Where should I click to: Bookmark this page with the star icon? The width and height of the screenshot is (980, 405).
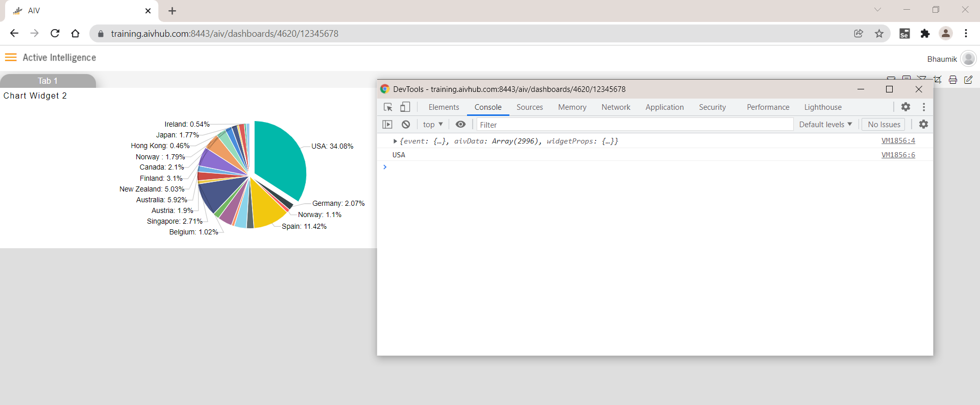879,33
